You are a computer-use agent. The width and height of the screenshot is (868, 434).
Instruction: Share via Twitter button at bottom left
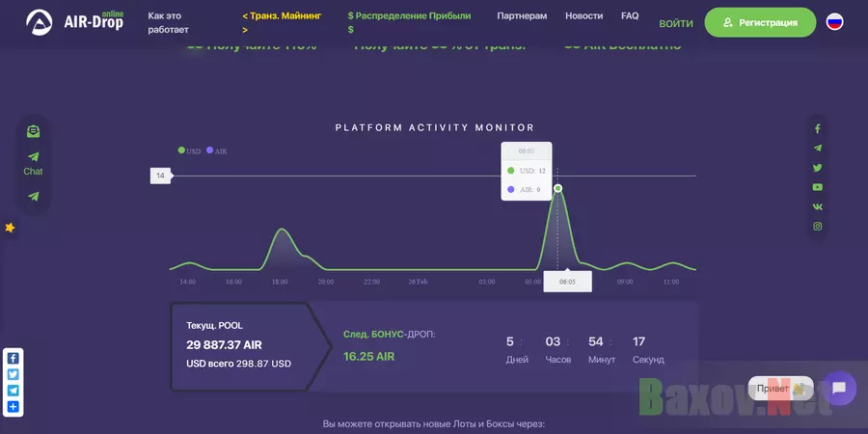14,374
